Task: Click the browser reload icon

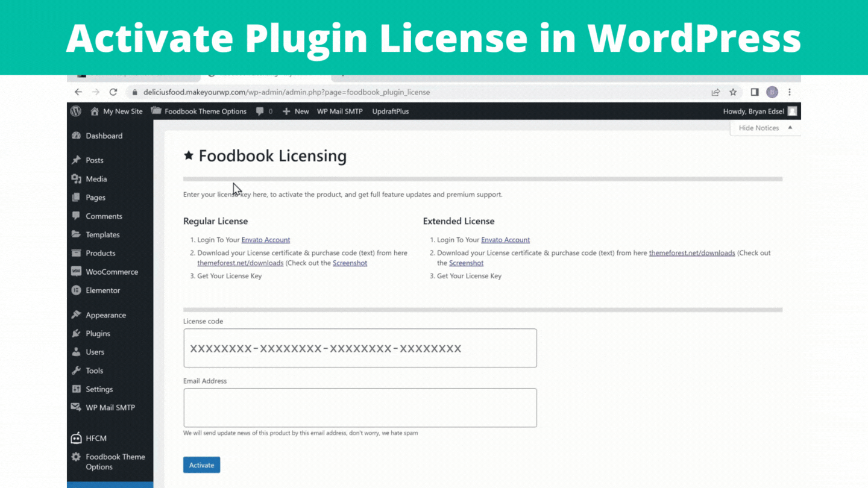Action: click(113, 92)
